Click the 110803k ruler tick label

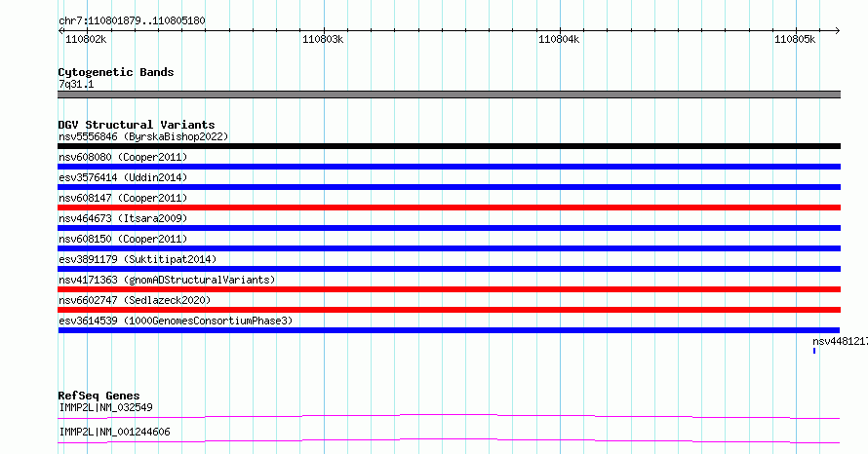tap(323, 39)
